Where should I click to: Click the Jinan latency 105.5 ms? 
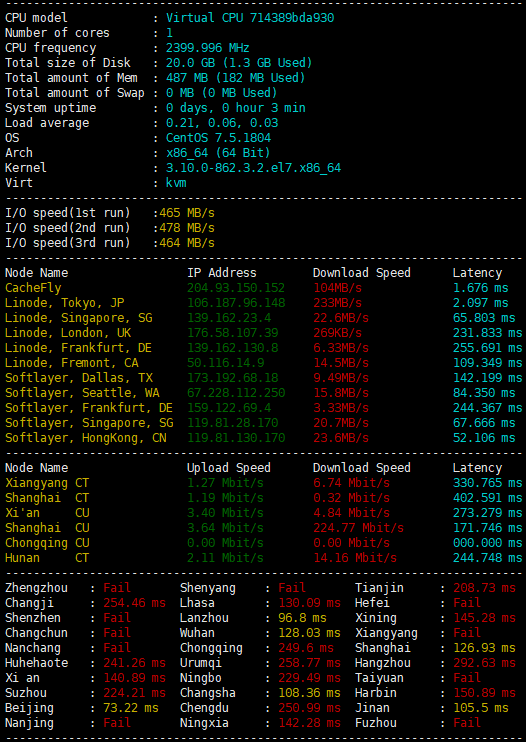(x=481, y=708)
